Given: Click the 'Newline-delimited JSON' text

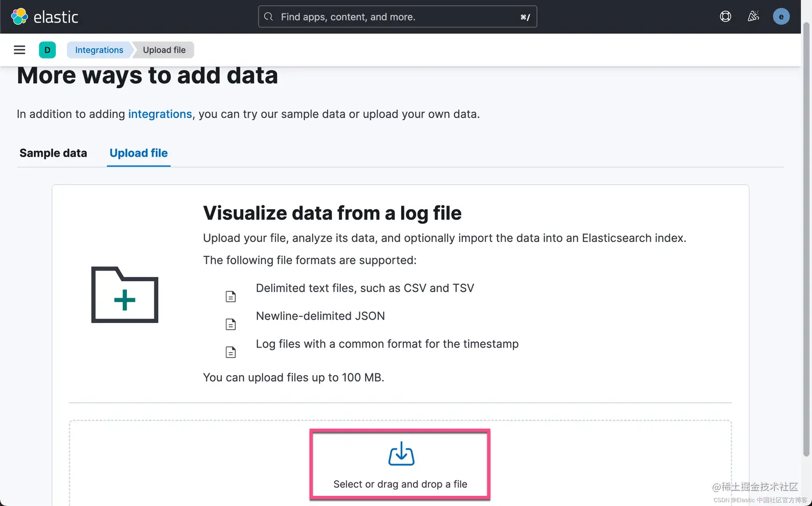Looking at the screenshot, I should pos(321,316).
